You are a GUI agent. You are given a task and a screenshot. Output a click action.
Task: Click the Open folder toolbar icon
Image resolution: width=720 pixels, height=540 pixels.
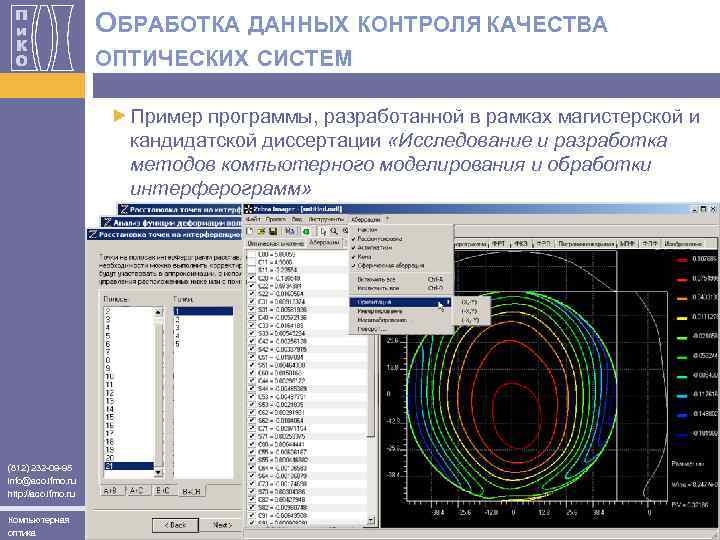tap(261, 231)
